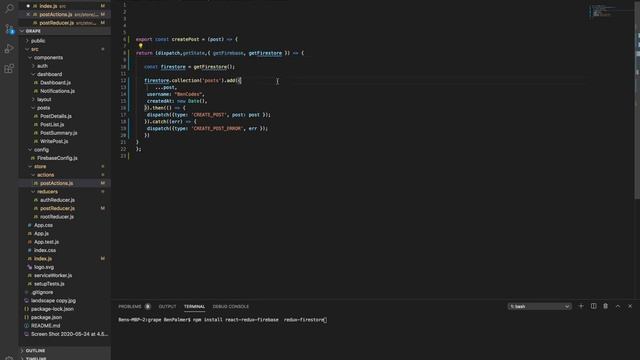Split the terminal panel
Screen dimensions: 640x360
click(593, 306)
